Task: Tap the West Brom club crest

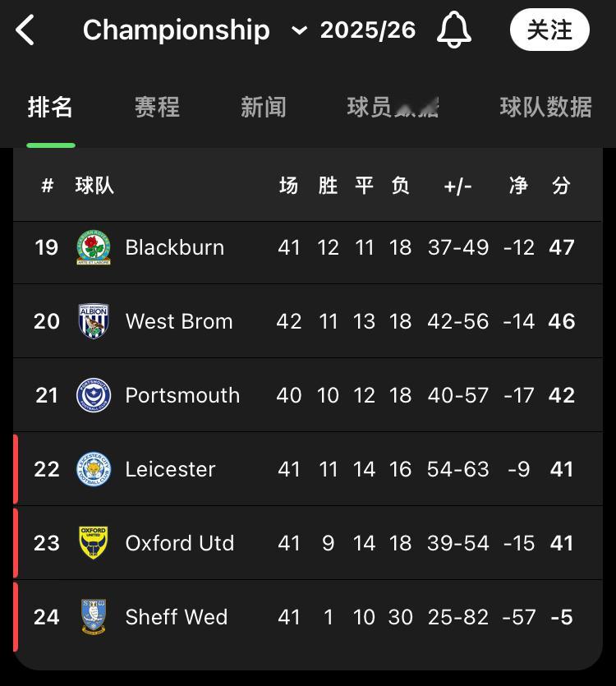Action: tap(94, 321)
